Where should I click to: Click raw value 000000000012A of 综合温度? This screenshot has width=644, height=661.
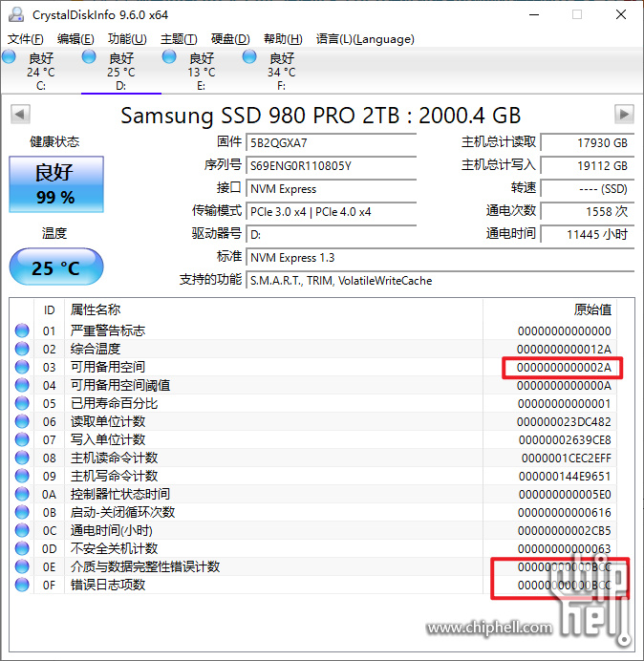point(564,349)
